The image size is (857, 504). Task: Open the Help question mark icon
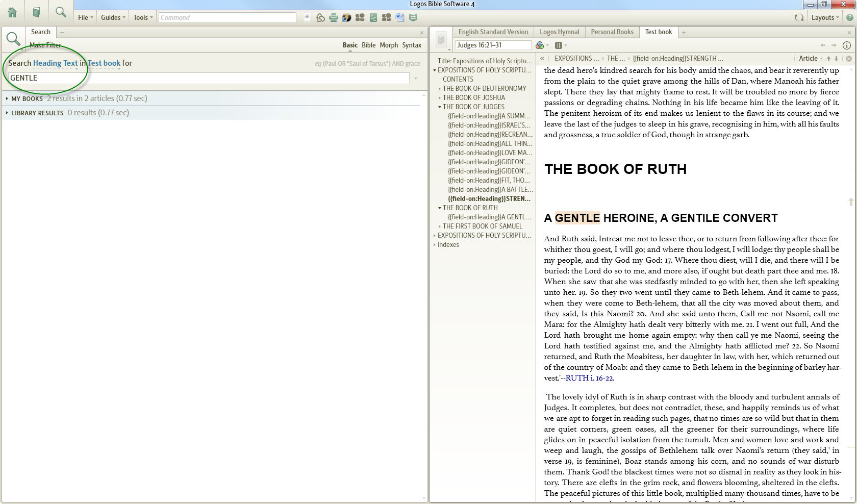(850, 17)
